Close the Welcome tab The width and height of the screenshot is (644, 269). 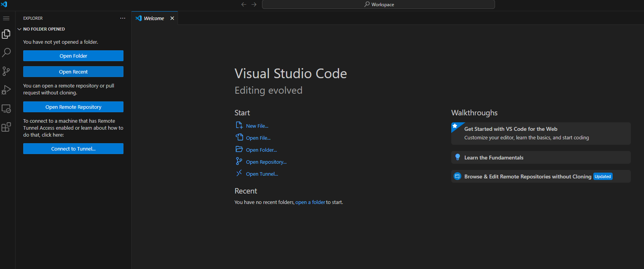(172, 18)
